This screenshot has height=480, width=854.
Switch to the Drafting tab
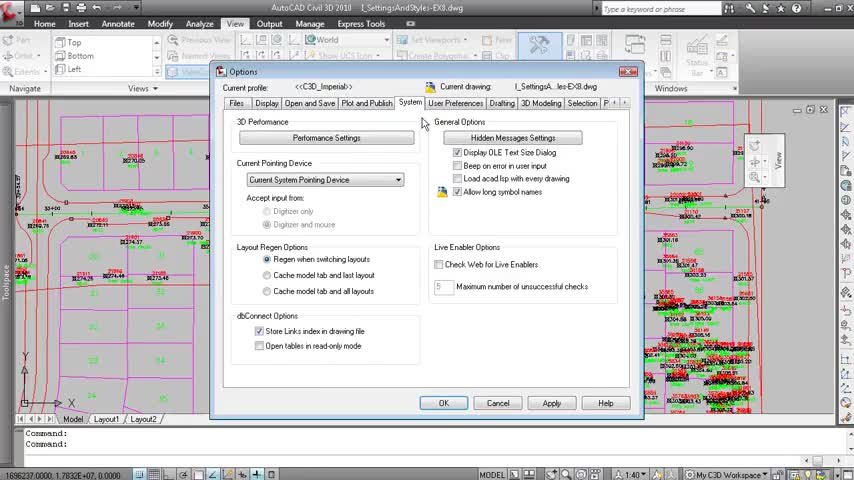coord(502,103)
